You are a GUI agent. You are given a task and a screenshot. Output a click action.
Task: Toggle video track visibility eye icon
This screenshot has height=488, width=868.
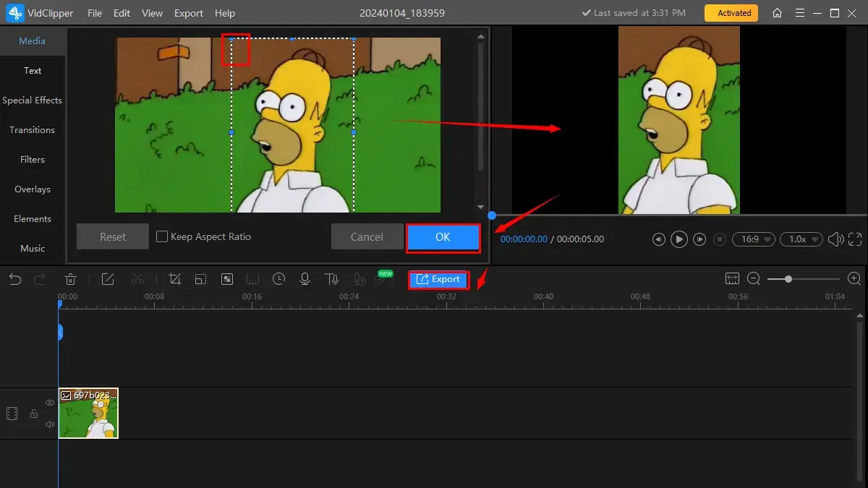pyautogui.click(x=50, y=403)
